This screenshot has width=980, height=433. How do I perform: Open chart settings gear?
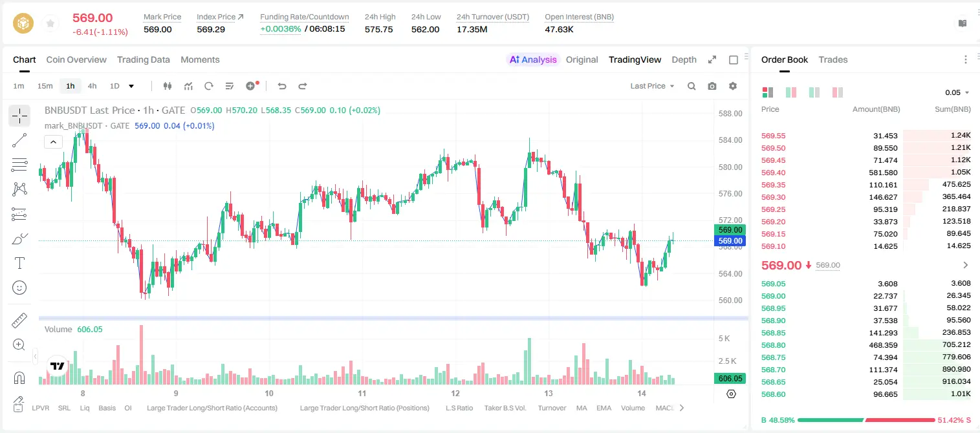pyautogui.click(x=733, y=86)
